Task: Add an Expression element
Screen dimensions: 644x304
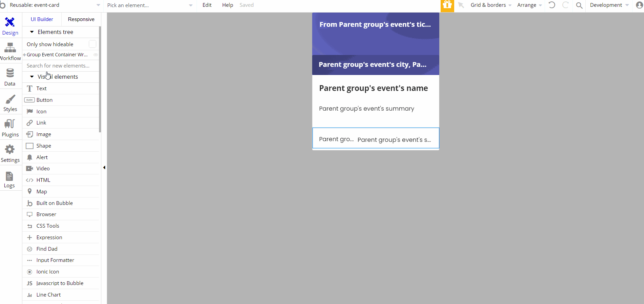Action: pos(61,237)
